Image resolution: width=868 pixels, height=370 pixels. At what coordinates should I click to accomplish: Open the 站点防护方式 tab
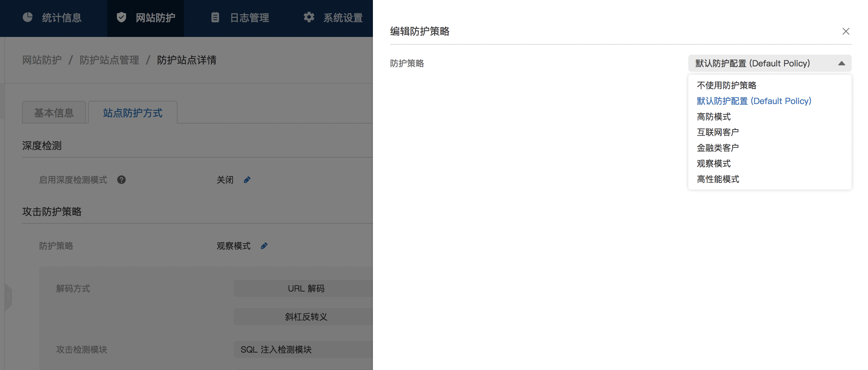(x=133, y=113)
